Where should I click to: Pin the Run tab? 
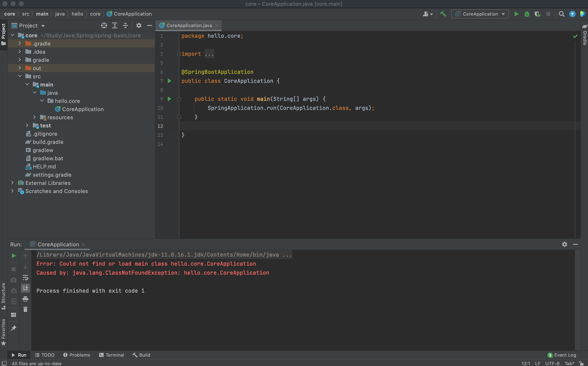(14, 328)
